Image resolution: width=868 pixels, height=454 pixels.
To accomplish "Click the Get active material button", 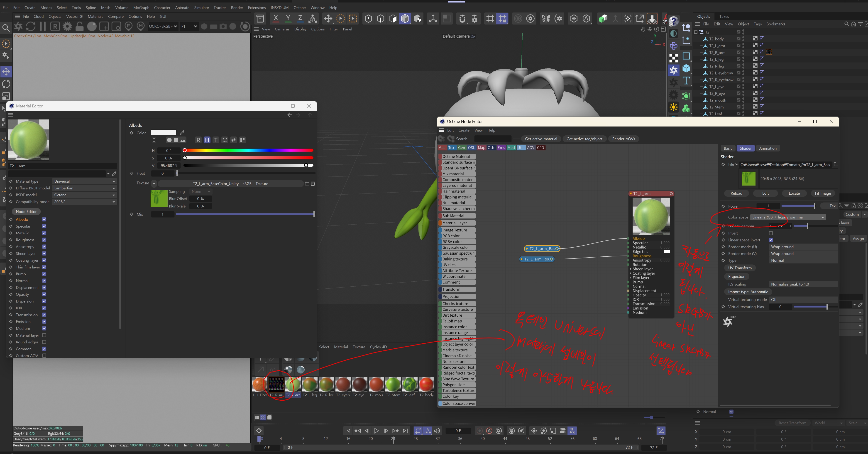I will pos(541,139).
